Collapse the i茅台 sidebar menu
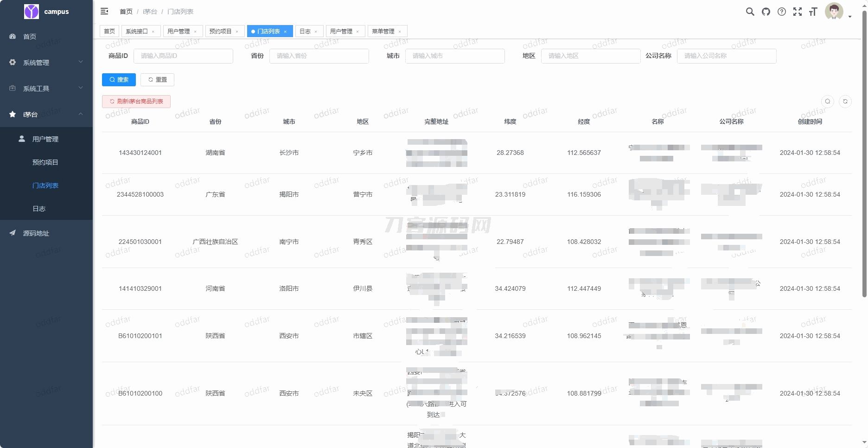 click(46, 114)
